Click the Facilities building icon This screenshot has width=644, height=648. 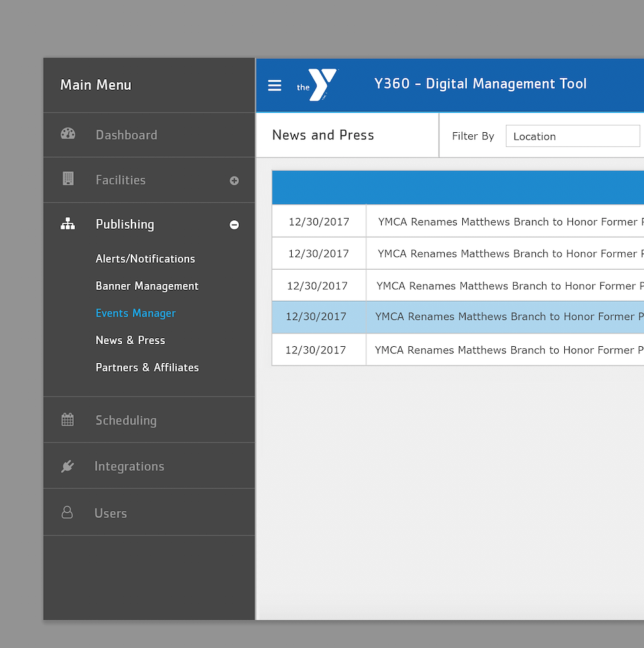[68, 178]
